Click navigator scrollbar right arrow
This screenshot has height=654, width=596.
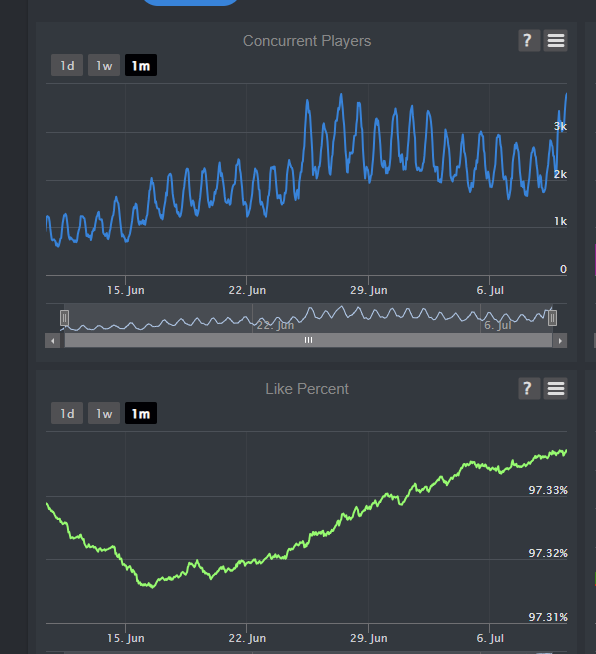pyautogui.click(x=560, y=341)
